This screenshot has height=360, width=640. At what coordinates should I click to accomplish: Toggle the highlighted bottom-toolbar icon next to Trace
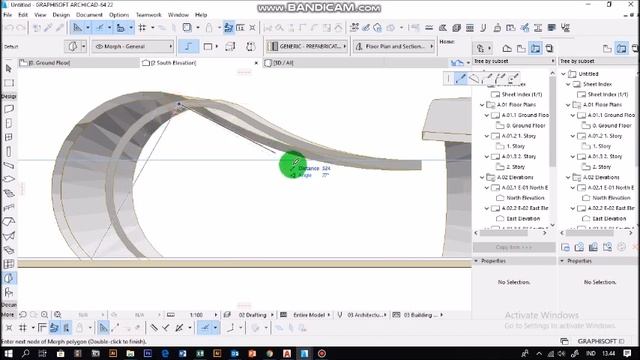click(67, 328)
